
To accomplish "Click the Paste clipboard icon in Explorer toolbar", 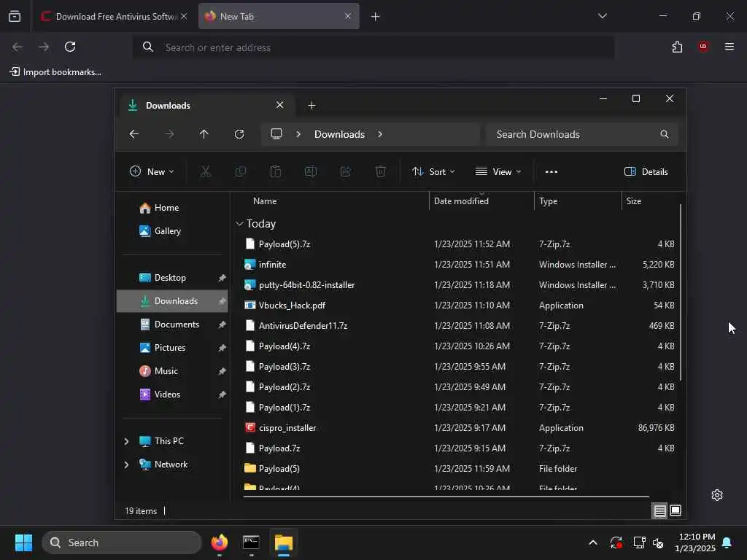I will [x=275, y=171].
